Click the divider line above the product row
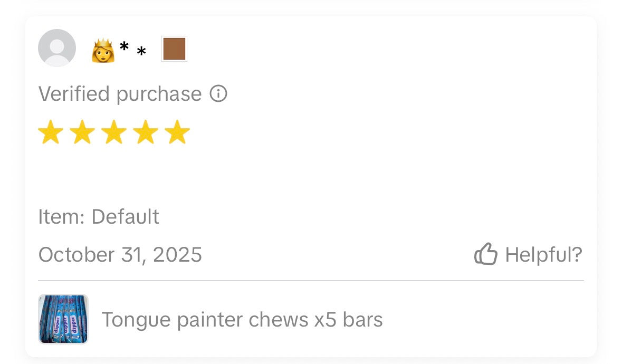The width and height of the screenshot is (622, 364). 311,281
